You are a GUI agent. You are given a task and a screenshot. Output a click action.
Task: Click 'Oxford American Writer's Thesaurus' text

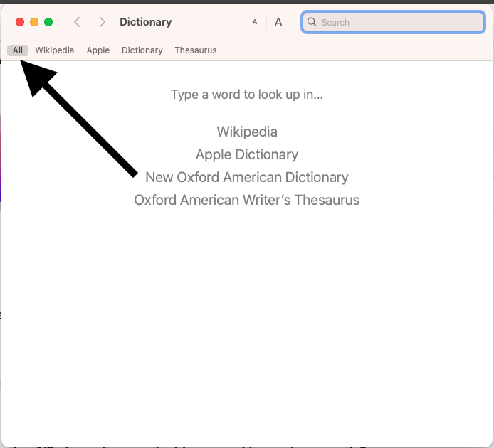[x=247, y=200]
